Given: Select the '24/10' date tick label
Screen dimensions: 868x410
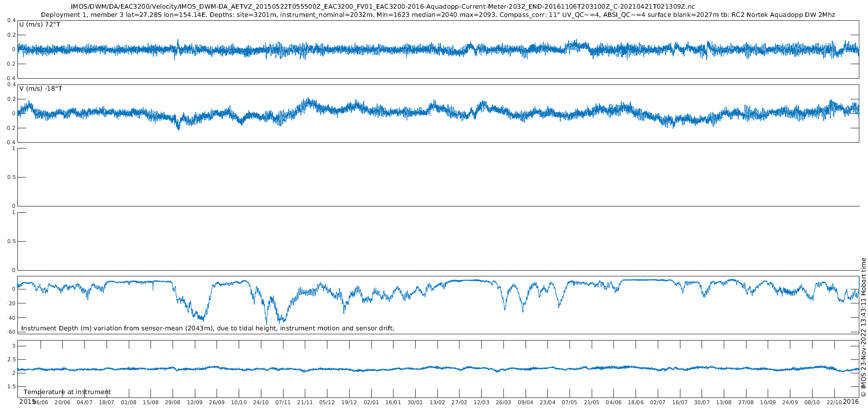Looking at the screenshot, I should (261, 402).
